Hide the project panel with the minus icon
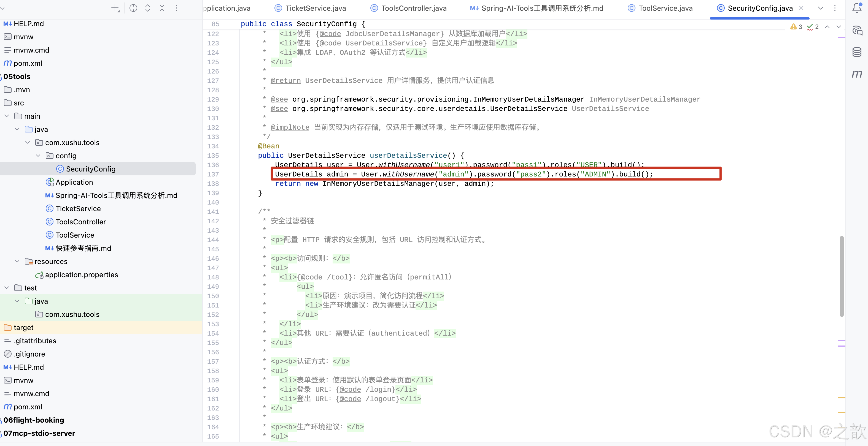 [191, 8]
